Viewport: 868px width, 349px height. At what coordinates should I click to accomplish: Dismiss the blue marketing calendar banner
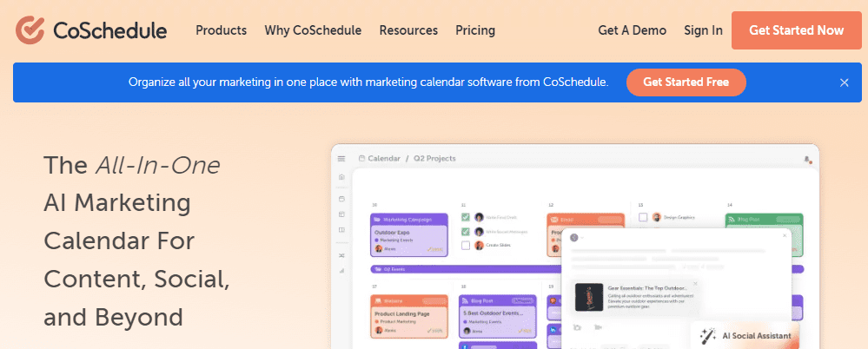845,82
